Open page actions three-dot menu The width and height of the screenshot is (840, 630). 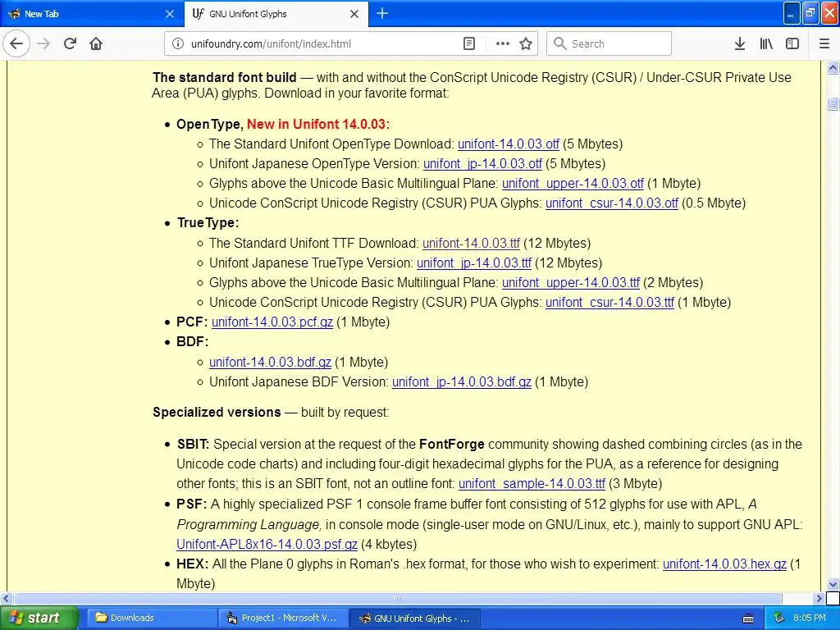tap(503, 43)
